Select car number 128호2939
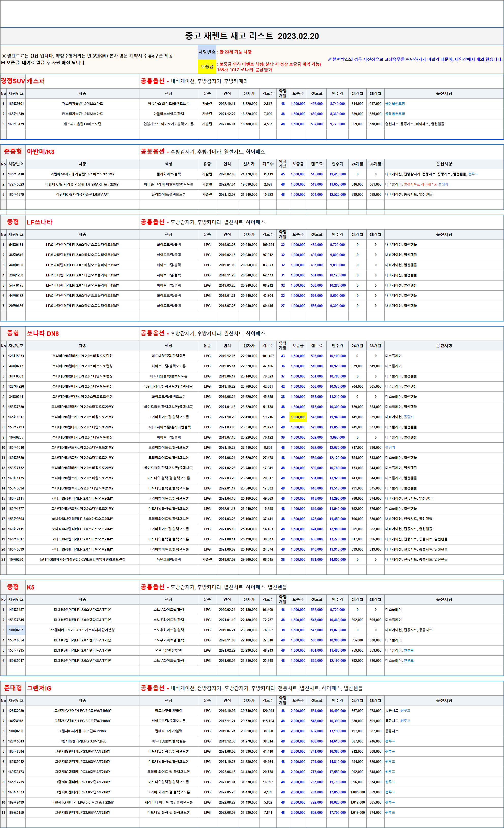 [x=16, y=711]
